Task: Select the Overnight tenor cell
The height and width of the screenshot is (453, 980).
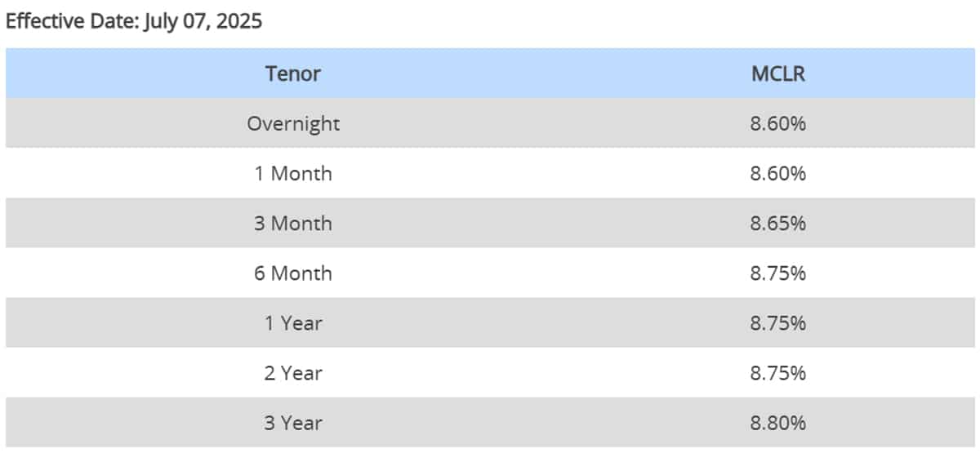Action: coord(292,124)
